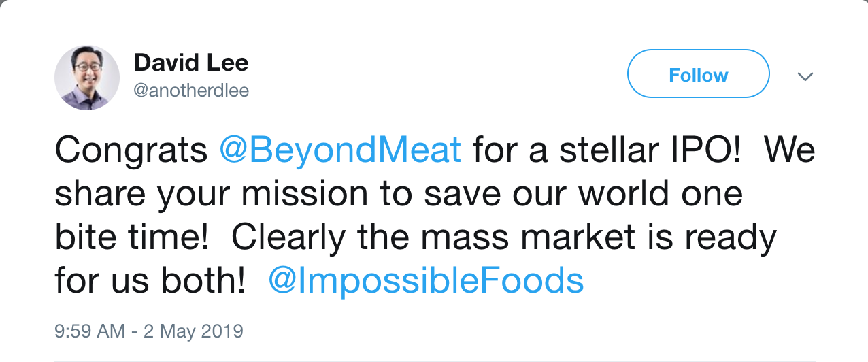Expand the chevron menu beside Follow

coord(805,76)
